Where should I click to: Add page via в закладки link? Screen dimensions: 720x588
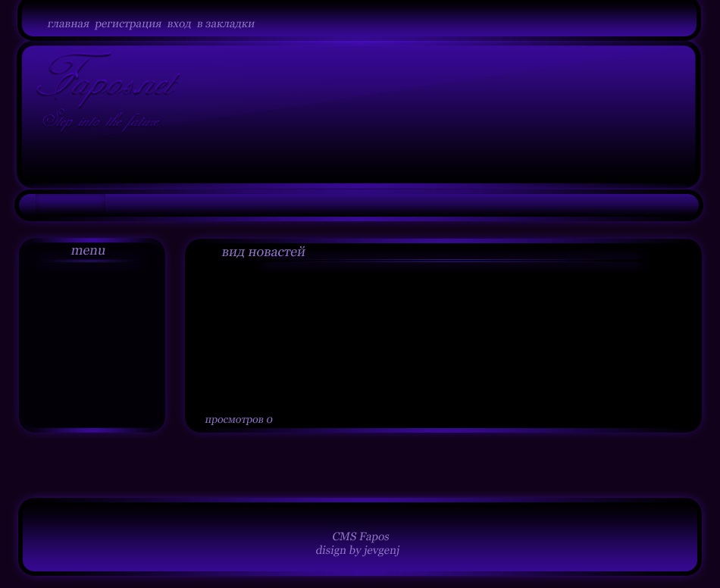click(226, 24)
